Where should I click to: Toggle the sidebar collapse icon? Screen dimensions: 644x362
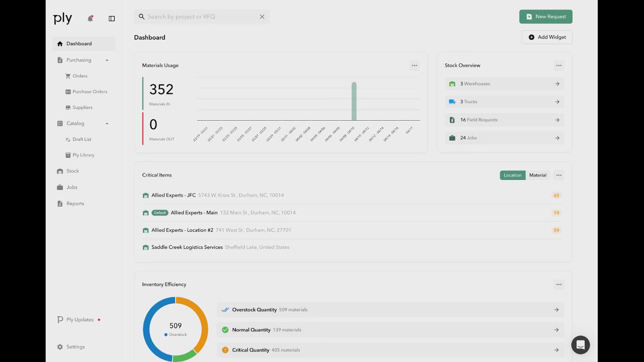(x=112, y=19)
